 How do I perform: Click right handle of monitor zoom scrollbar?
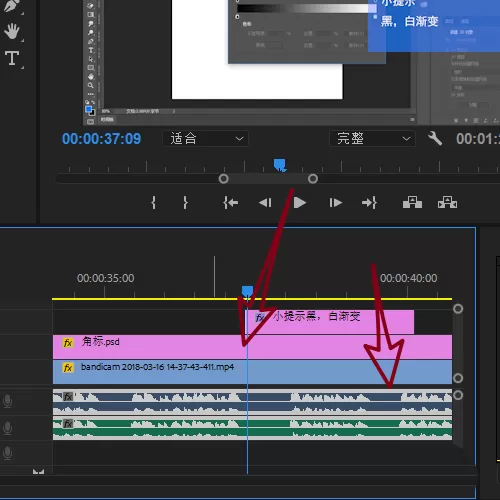(313, 179)
